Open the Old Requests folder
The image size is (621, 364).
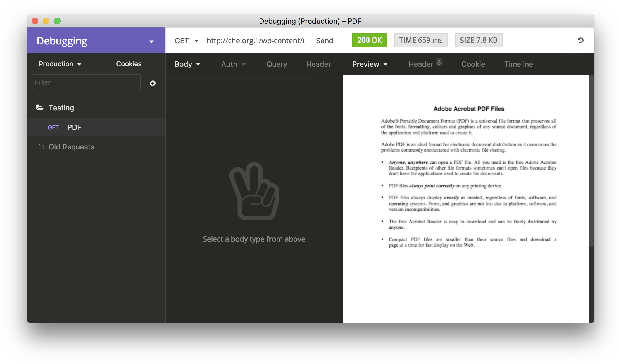71,147
